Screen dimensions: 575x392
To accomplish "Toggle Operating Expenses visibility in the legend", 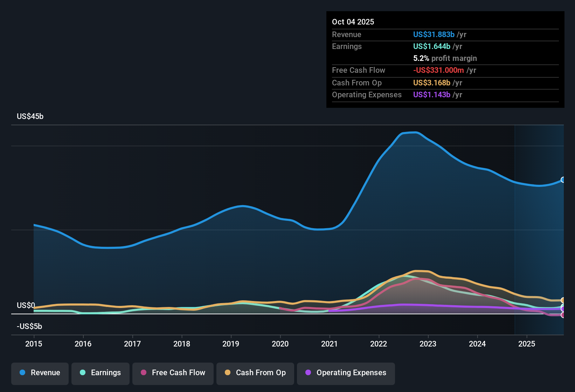I will [346, 373].
